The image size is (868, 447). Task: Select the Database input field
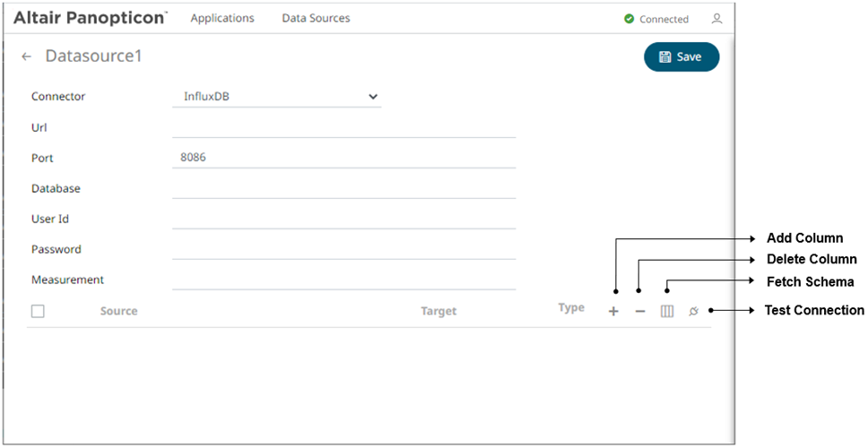click(x=343, y=189)
